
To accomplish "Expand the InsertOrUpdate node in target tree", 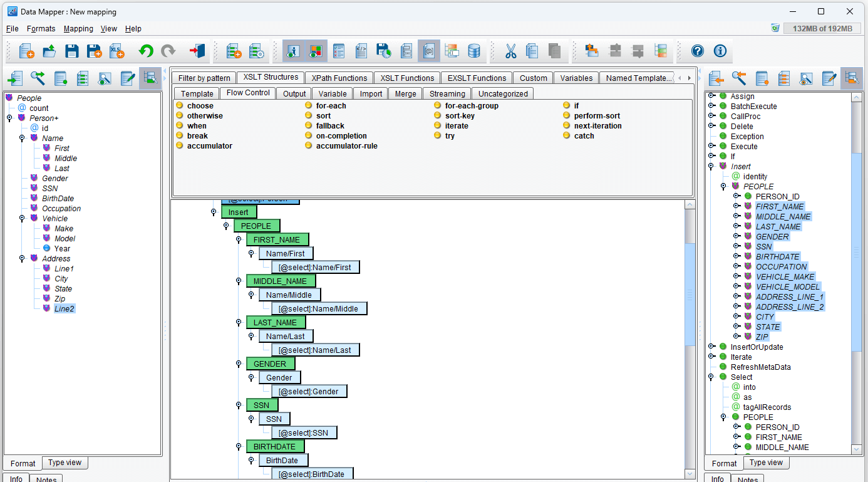I will coord(711,347).
